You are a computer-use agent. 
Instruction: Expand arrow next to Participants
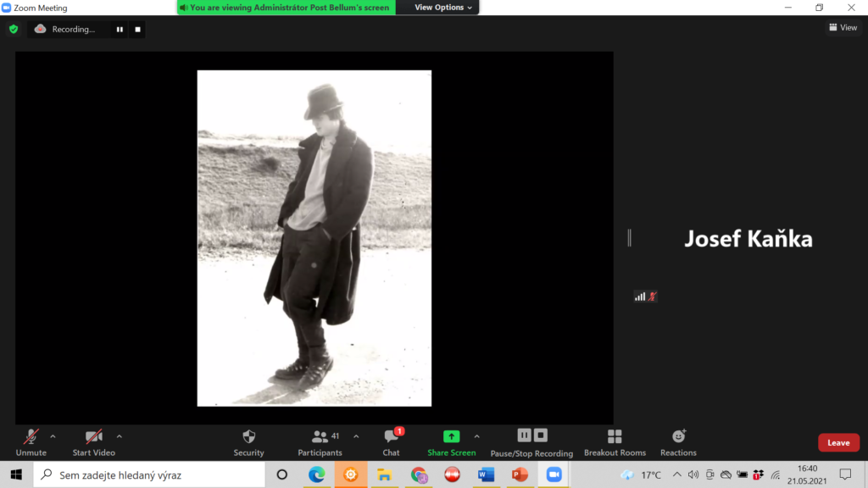[356, 436]
